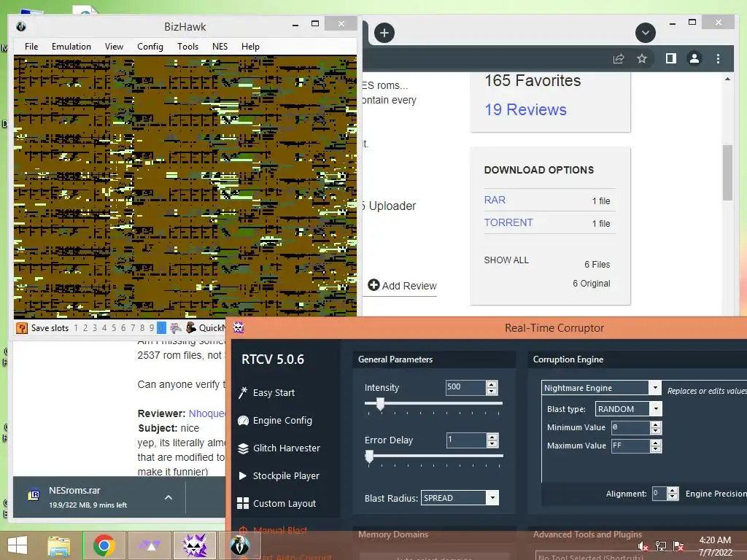Open the Blast Radius SPREAD dropdown

point(492,497)
